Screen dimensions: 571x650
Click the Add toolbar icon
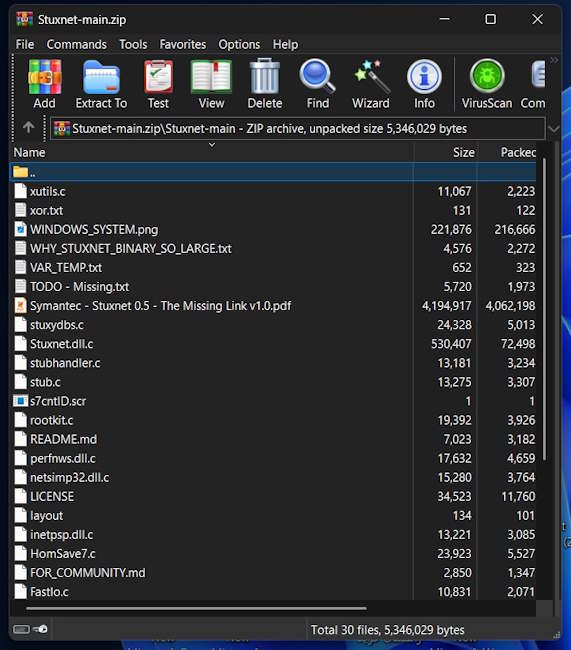44,77
